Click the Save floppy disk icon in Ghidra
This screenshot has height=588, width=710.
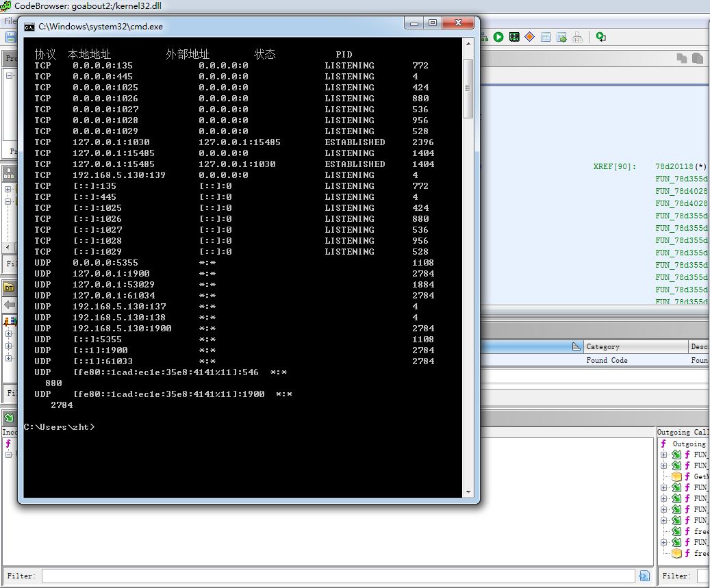(x=10, y=37)
